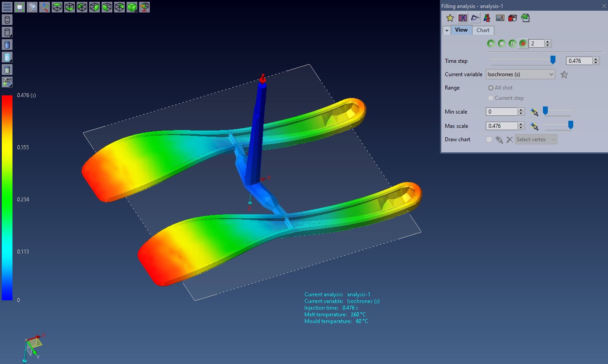Screen dimensions: 608x364
Task: Open the hamburger menu in top-left corner
Action: pos(7,7)
